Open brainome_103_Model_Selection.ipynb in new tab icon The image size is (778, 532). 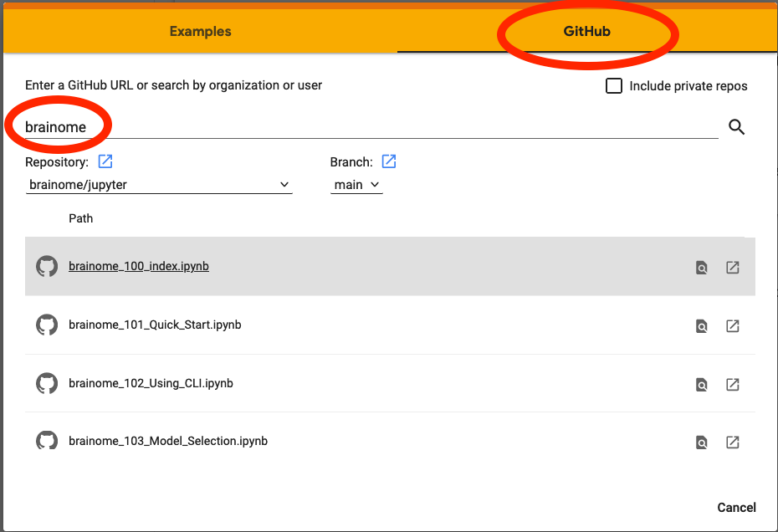732,442
